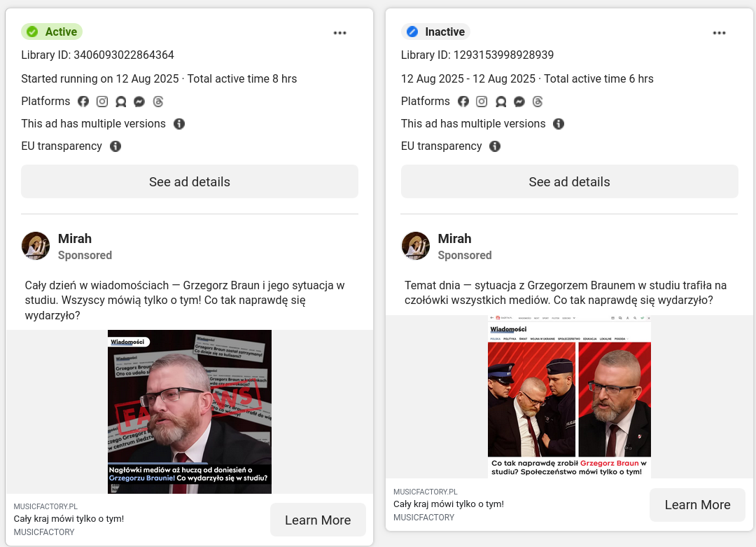Click Messenger platform icon in the Inactive ad
Image resolution: width=756 pixels, height=547 pixels.
(x=519, y=102)
